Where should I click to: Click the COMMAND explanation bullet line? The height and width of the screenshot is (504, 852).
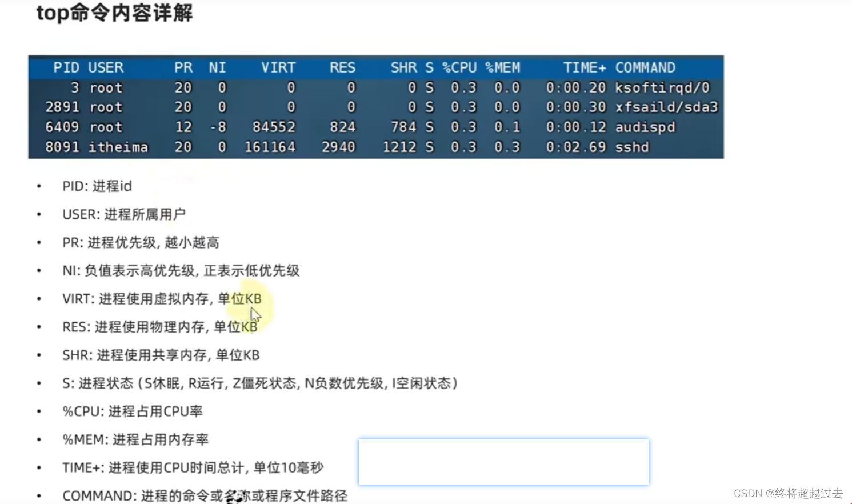[x=205, y=495]
